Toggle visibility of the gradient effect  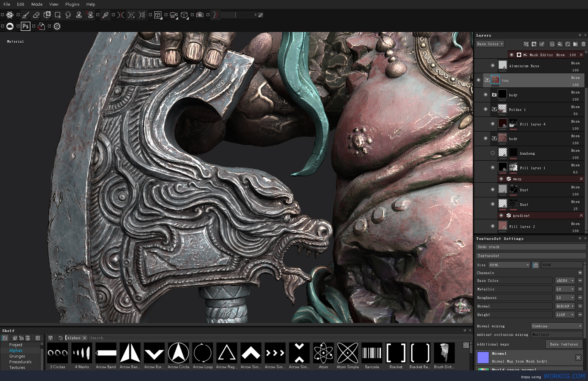501,215
